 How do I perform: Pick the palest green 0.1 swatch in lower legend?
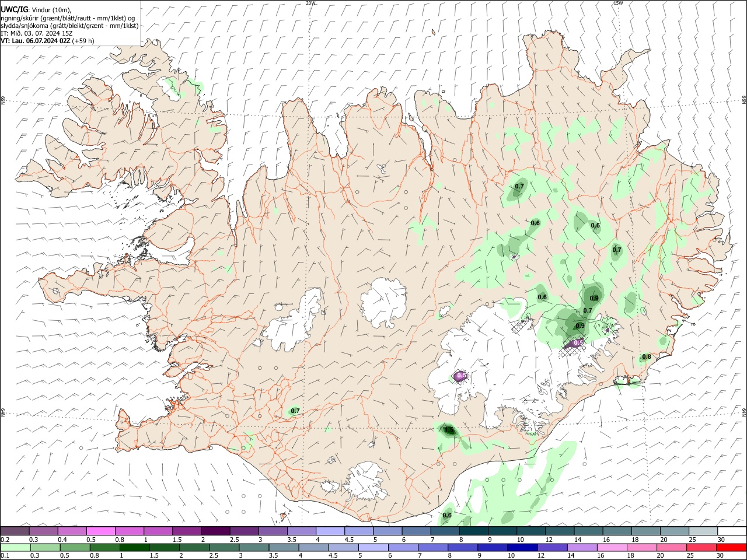coord(15,548)
